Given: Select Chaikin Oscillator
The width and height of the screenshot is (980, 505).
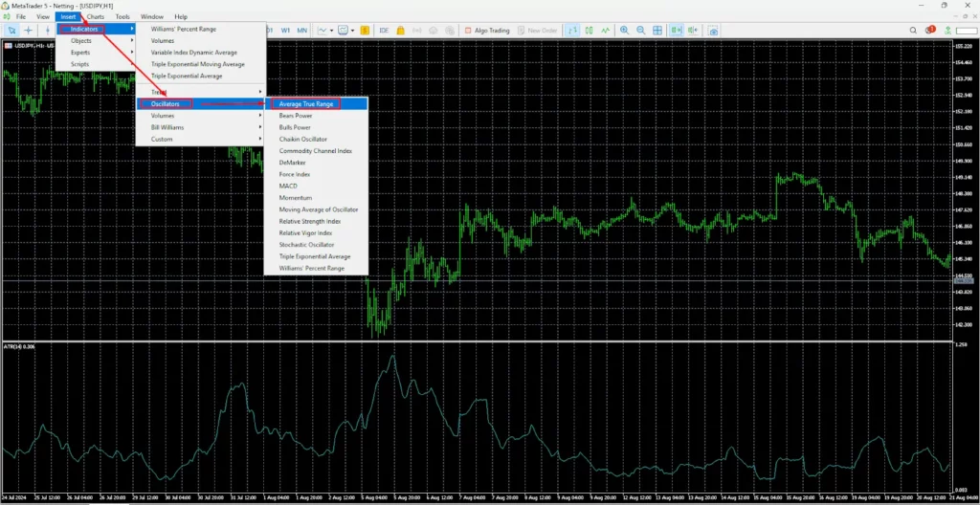Looking at the screenshot, I should pos(316,140).
